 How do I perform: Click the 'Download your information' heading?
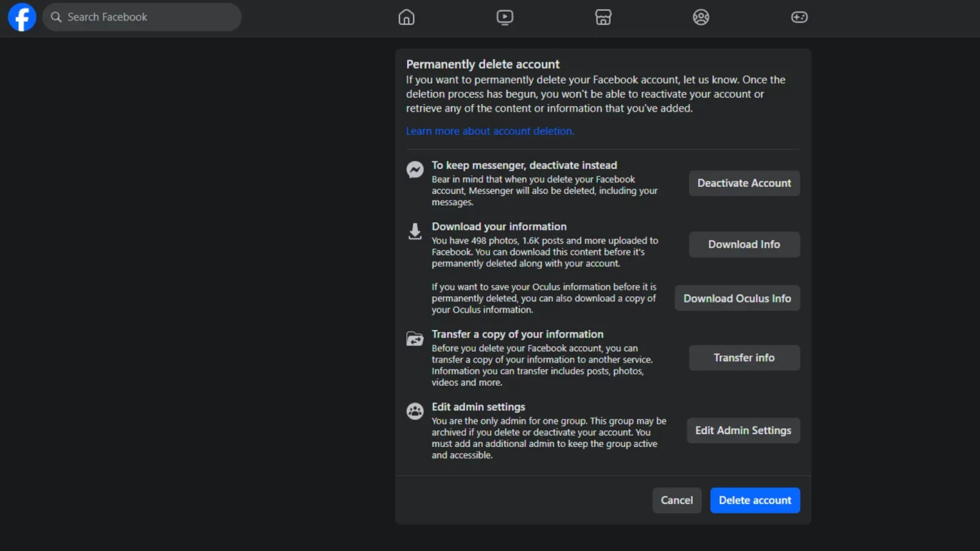click(x=499, y=227)
